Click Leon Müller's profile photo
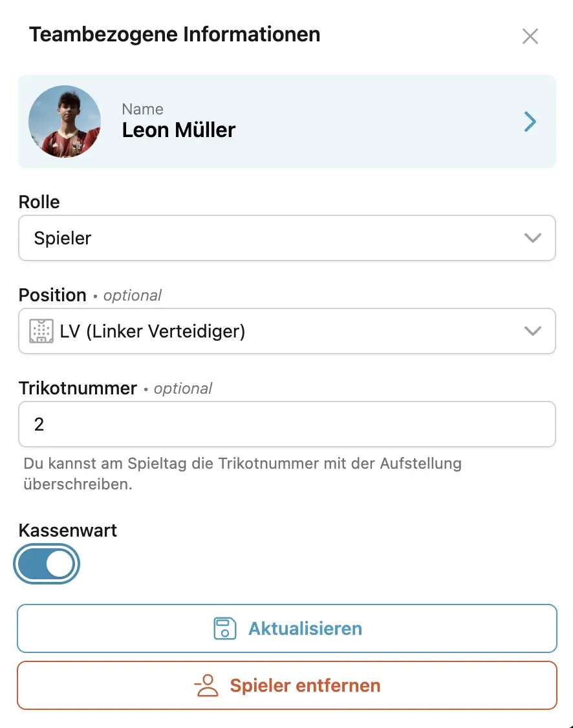573x728 pixels. pyautogui.click(x=65, y=122)
